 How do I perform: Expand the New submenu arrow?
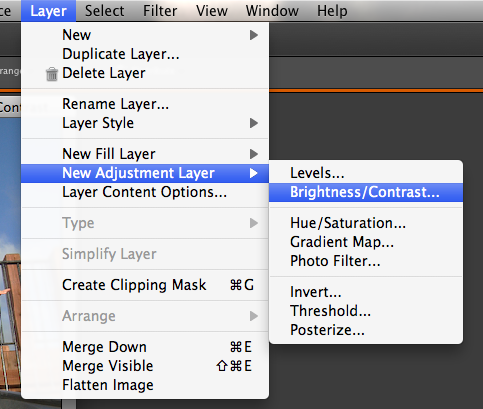pos(254,35)
